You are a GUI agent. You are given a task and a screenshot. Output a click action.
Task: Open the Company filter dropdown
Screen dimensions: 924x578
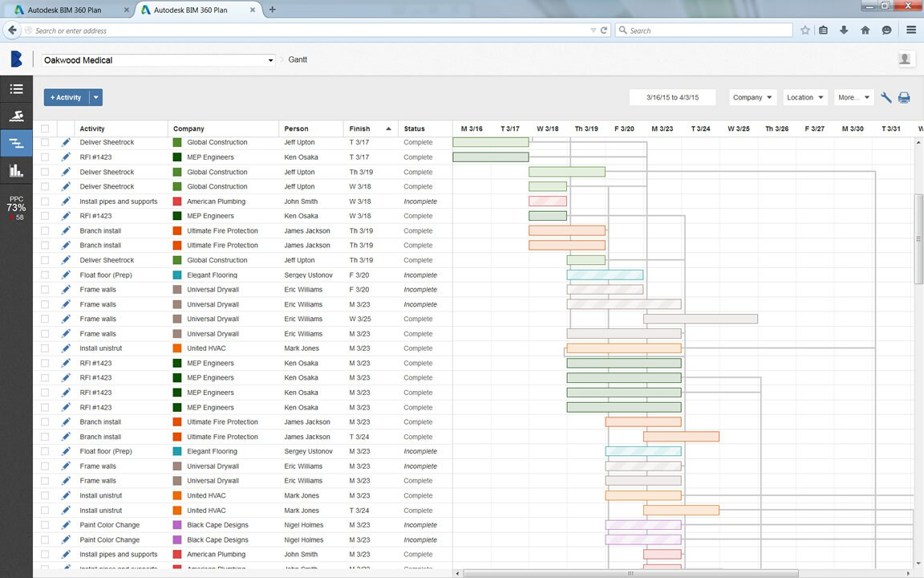(x=752, y=96)
